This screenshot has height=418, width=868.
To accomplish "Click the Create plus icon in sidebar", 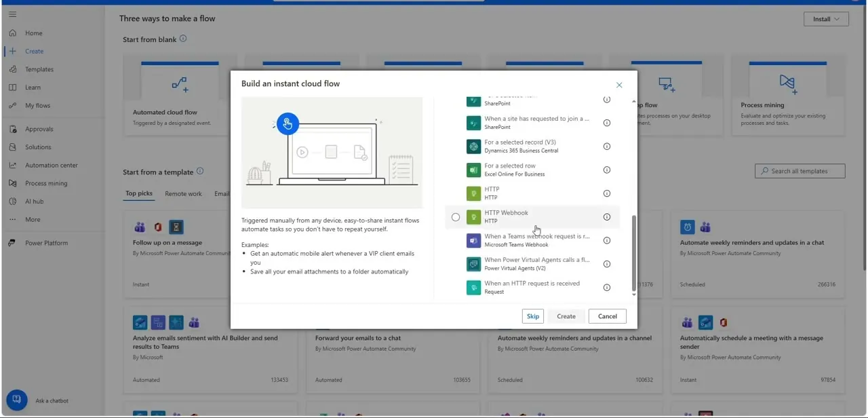I will click(x=12, y=51).
